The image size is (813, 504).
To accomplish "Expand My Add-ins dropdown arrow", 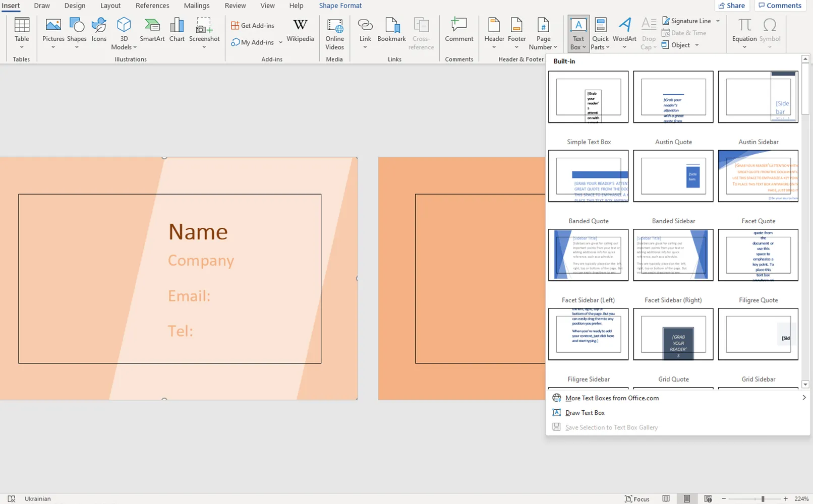I will point(280,42).
